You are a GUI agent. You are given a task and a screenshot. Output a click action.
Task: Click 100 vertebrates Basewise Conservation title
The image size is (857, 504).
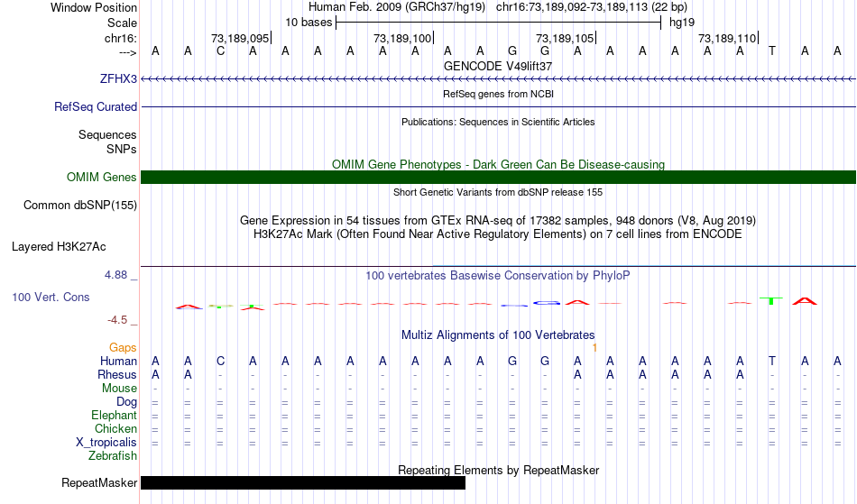tap(498, 275)
